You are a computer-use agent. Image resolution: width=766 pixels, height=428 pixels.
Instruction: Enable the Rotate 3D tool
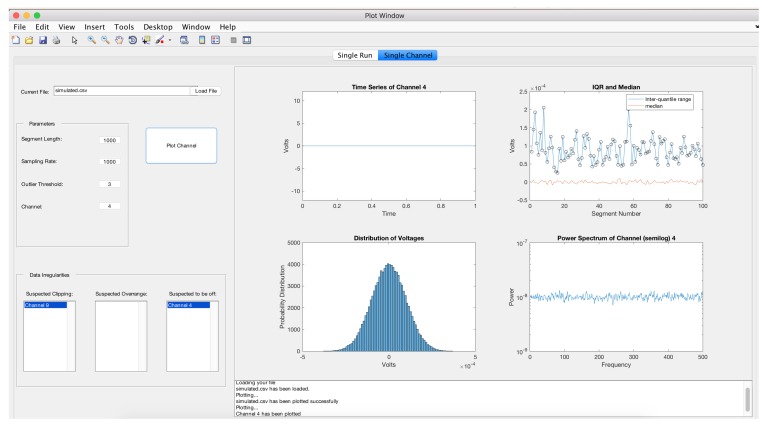point(131,40)
